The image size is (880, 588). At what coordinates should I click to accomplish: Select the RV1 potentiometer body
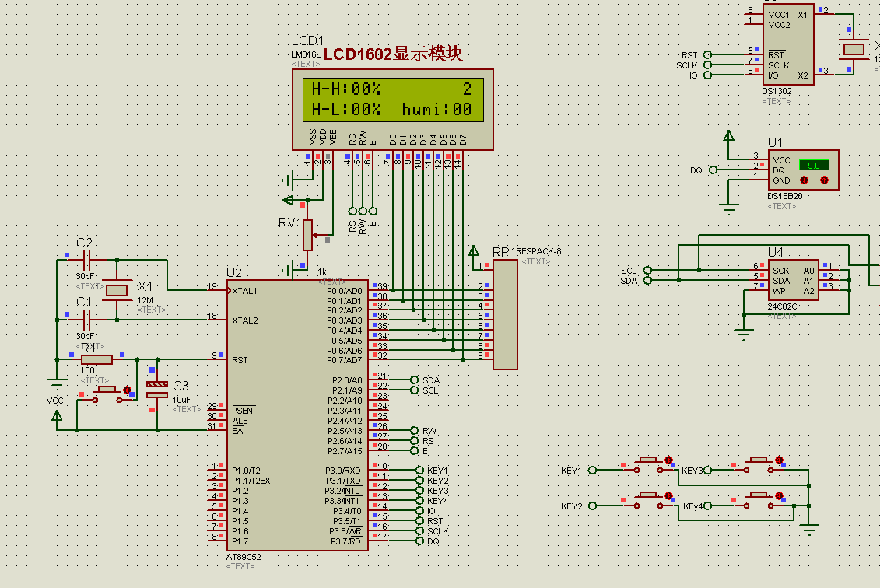click(307, 235)
